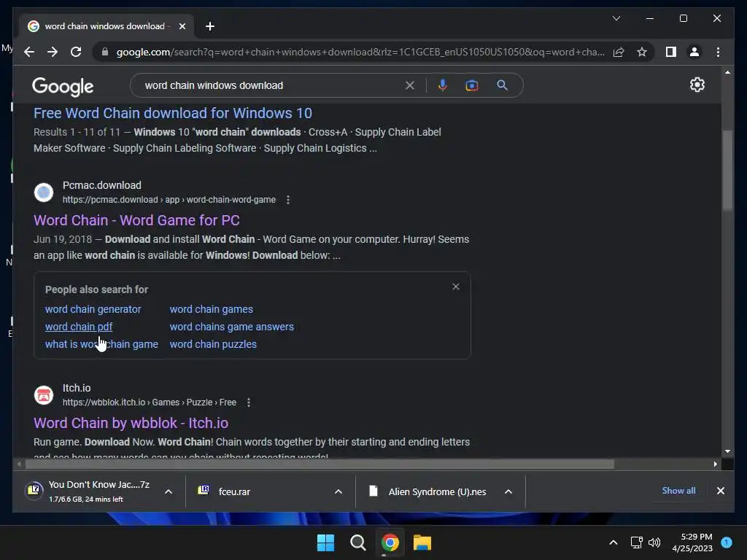Close the downloads bar
Viewport: 747px width, 560px height.
pos(720,491)
